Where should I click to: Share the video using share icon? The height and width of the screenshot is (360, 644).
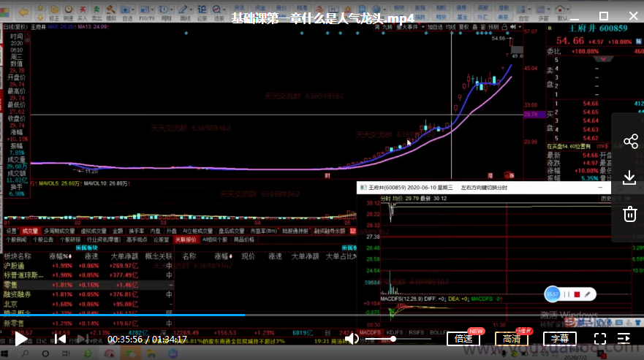630,142
